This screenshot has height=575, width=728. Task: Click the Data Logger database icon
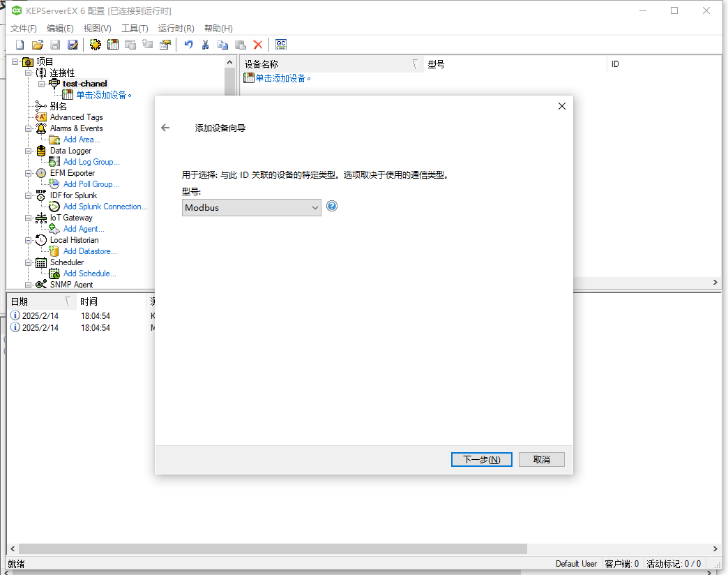(41, 151)
